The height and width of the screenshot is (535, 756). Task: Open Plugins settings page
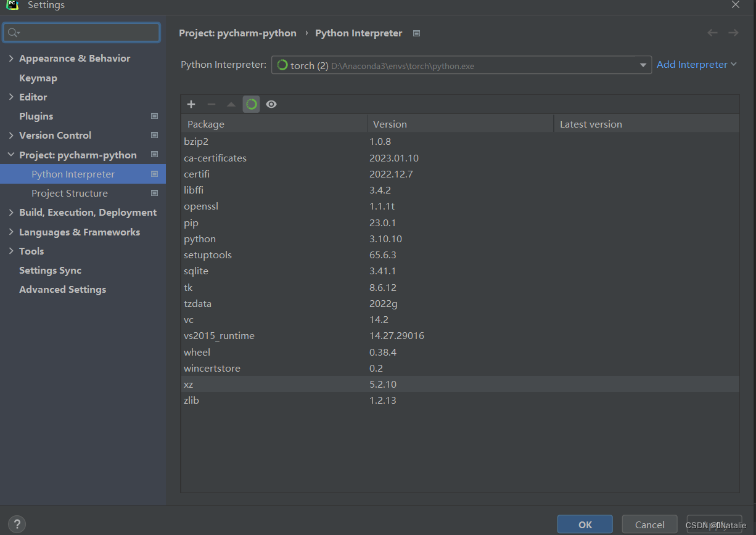point(36,116)
